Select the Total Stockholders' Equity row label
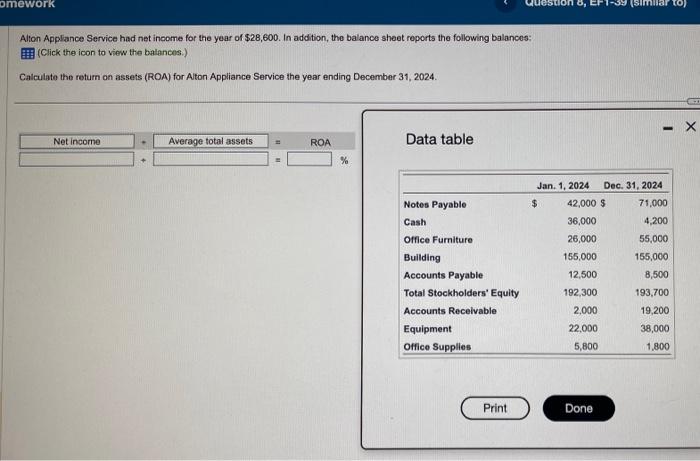 pos(461,293)
